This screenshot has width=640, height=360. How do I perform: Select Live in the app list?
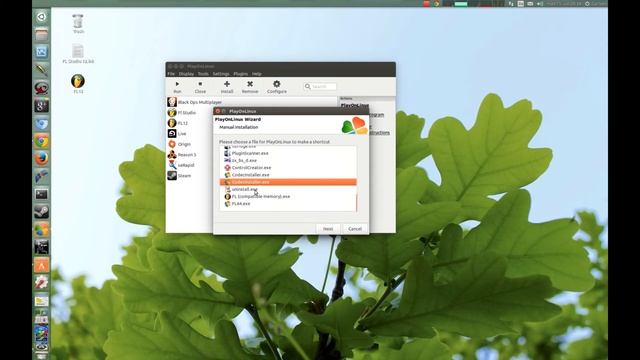(x=182, y=133)
